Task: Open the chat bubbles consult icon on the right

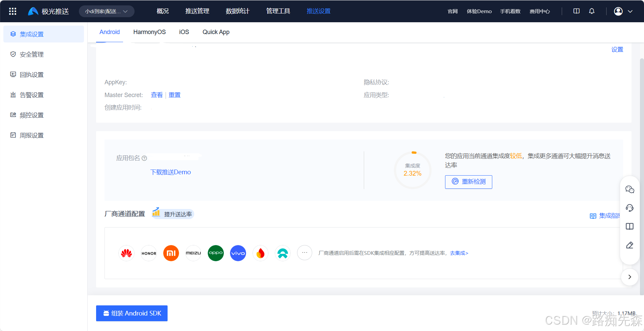Action: pos(630,189)
